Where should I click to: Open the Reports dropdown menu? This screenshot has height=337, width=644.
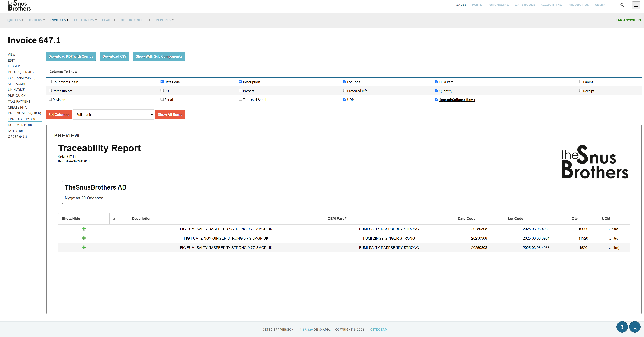point(165,20)
